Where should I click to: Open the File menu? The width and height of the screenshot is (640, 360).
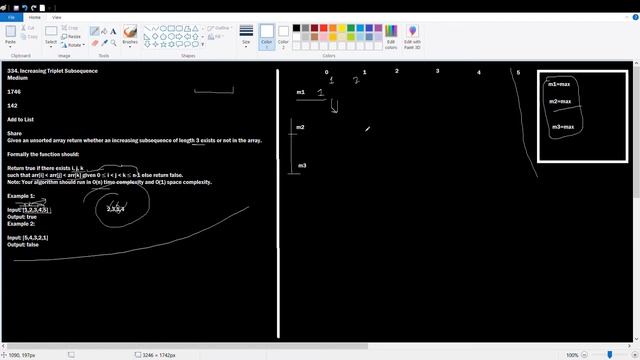pos(11,17)
